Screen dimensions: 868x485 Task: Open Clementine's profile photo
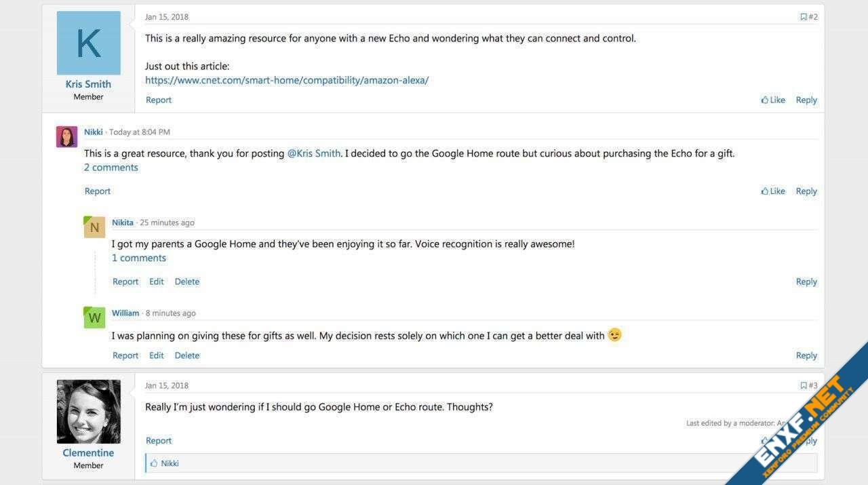[89, 412]
